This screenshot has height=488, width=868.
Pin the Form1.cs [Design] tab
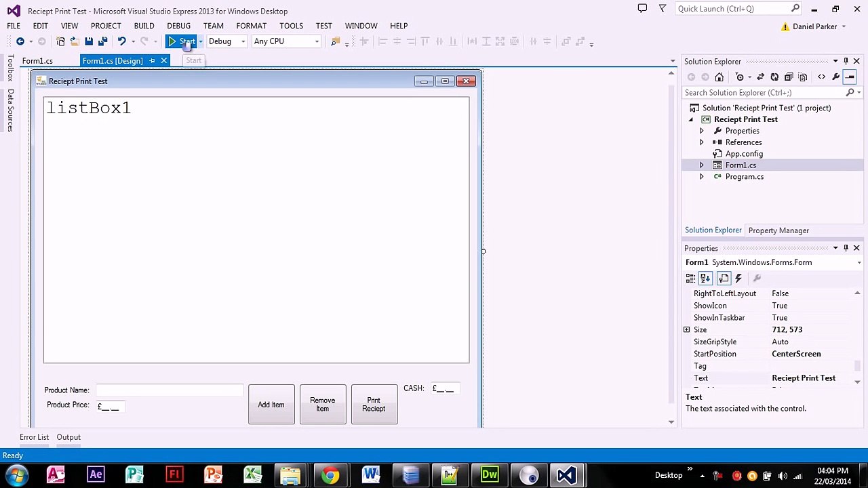[152, 61]
